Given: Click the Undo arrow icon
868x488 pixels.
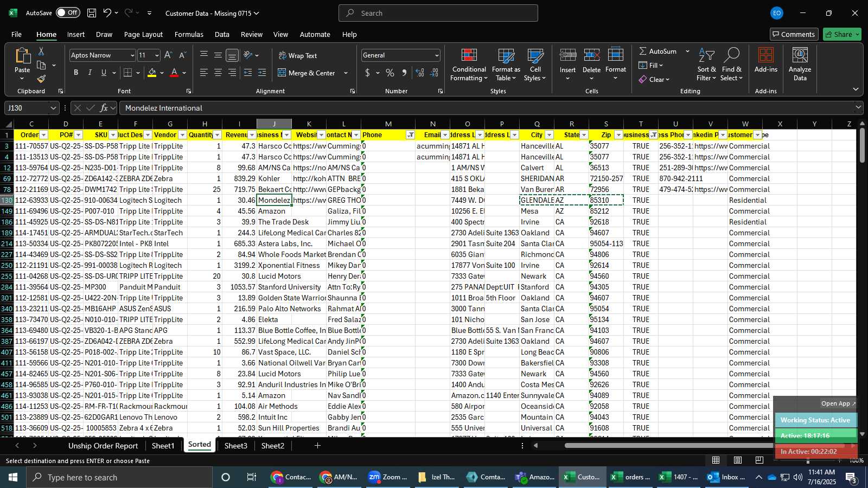Looking at the screenshot, I should point(107,13).
